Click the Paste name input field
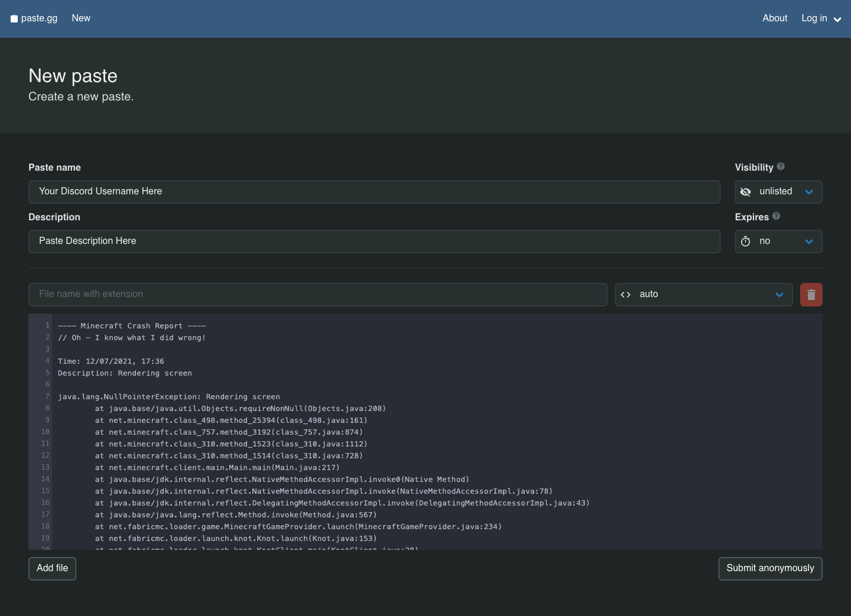 374,191
